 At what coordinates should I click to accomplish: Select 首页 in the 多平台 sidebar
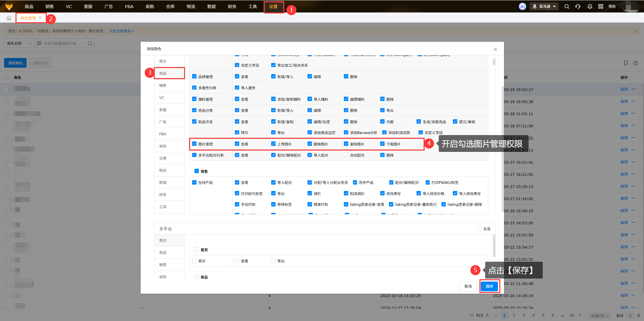pyautogui.click(x=169, y=240)
